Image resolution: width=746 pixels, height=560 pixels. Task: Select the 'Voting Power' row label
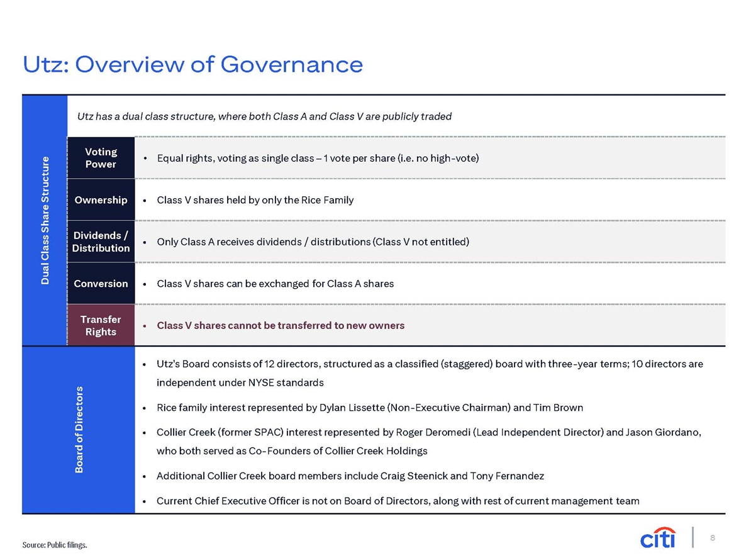(x=101, y=158)
